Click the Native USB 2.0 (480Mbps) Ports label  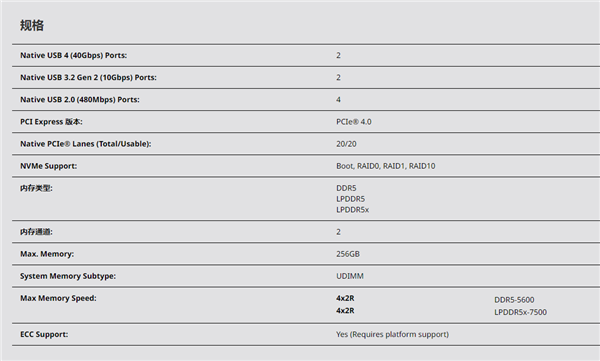point(80,100)
